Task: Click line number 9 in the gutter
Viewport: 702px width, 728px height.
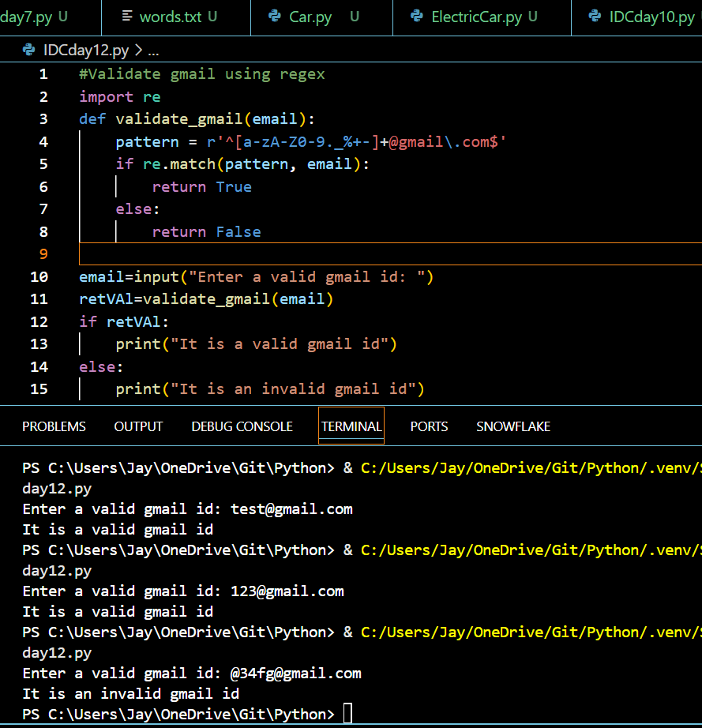Action: click(43, 254)
